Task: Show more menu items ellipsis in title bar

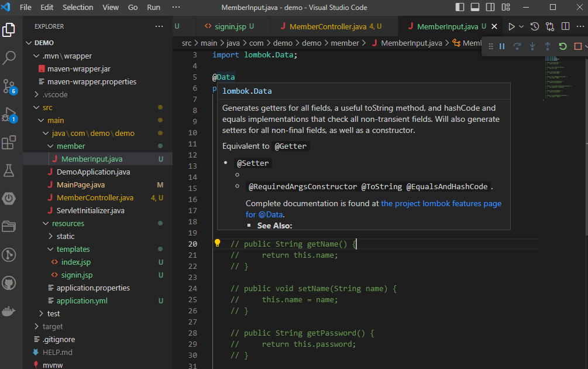Action: pos(176,7)
